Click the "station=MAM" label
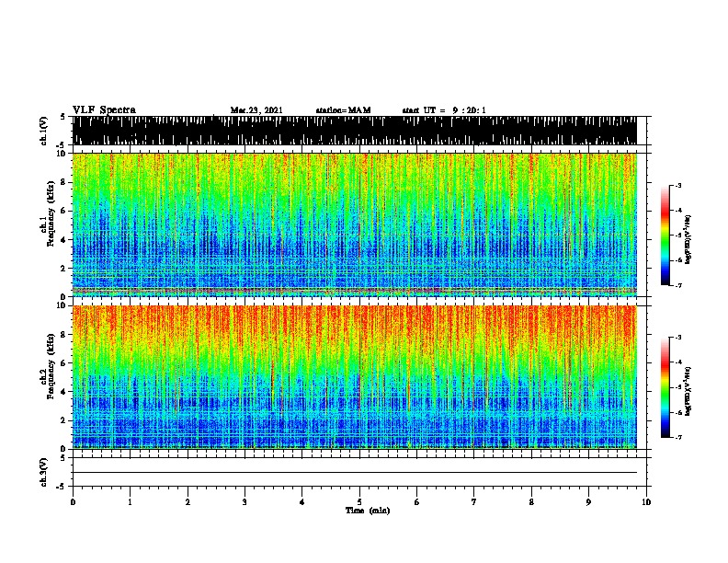Screen dimensions: 728x563 click(x=343, y=110)
